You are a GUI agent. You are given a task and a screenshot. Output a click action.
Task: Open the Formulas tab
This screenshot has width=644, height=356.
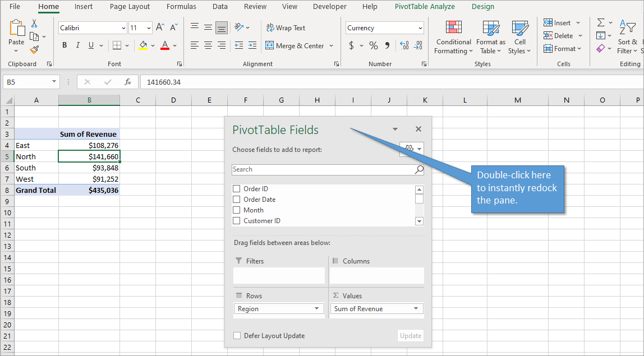[x=181, y=7]
